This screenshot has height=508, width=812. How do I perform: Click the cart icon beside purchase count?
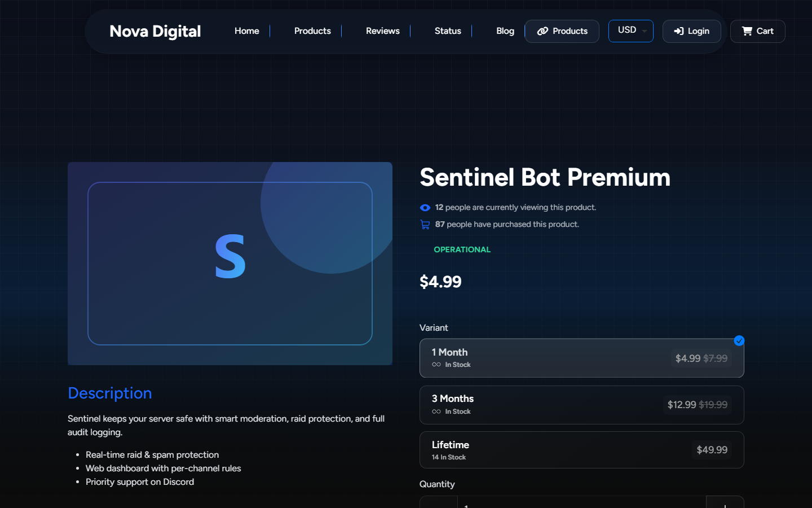click(425, 225)
